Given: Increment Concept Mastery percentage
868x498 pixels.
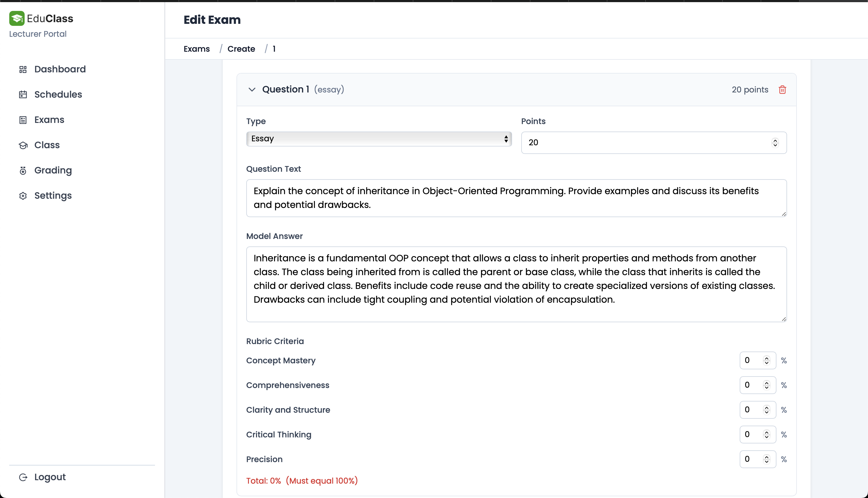Looking at the screenshot, I should pyautogui.click(x=767, y=358).
